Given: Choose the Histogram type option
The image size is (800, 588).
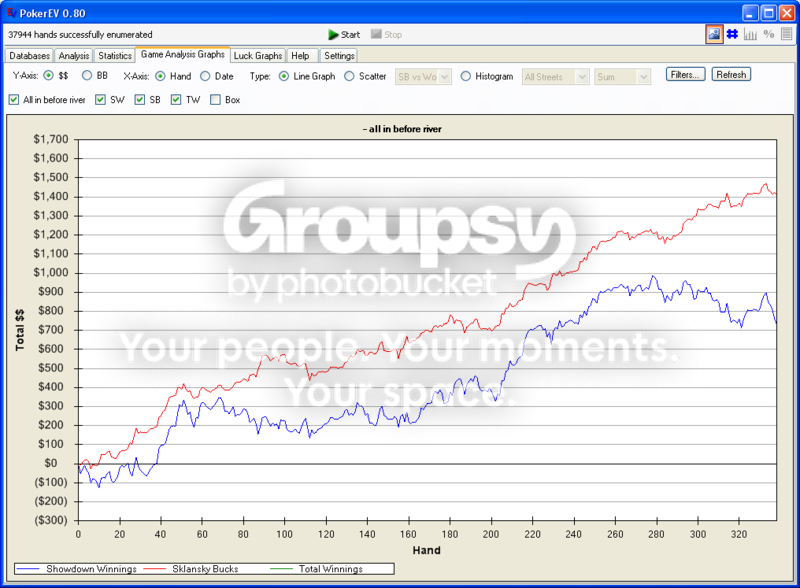Looking at the screenshot, I should pos(465,76).
